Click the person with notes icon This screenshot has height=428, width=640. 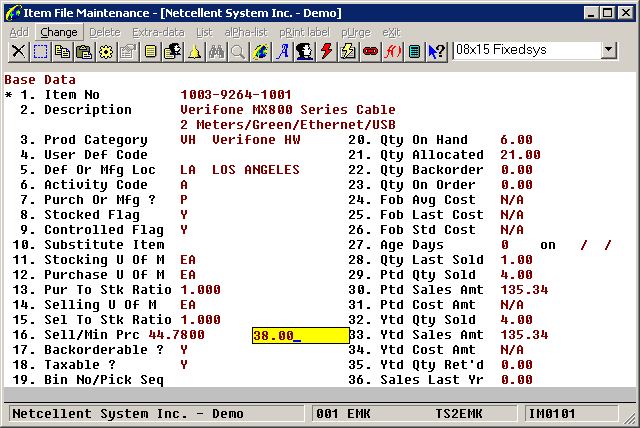click(x=173, y=52)
